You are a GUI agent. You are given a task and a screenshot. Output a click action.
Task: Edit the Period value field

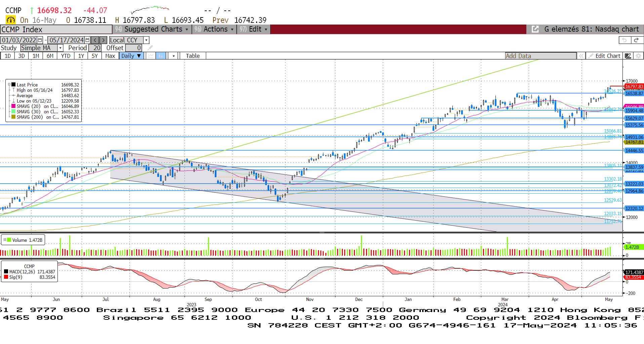[x=95, y=48]
